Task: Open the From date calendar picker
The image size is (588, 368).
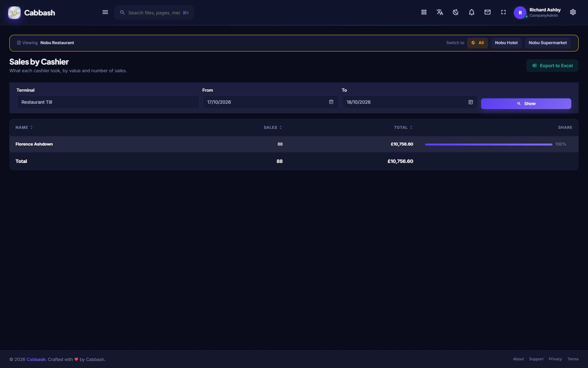Action: (331, 102)
